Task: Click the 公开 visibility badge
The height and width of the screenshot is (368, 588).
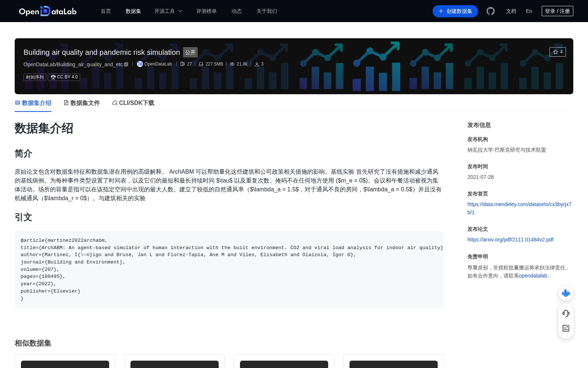Action: click(190, 52)
